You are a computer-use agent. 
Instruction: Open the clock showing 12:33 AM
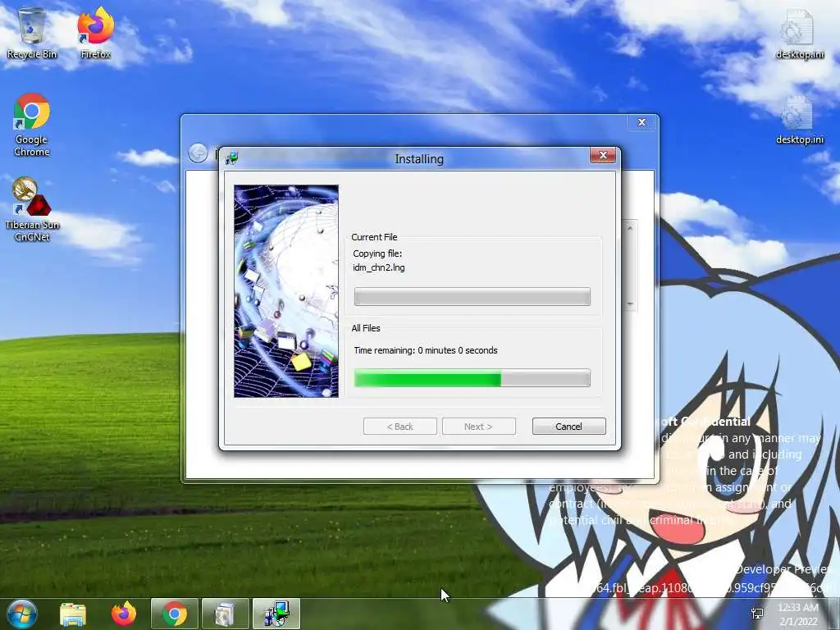pos(798,614)
